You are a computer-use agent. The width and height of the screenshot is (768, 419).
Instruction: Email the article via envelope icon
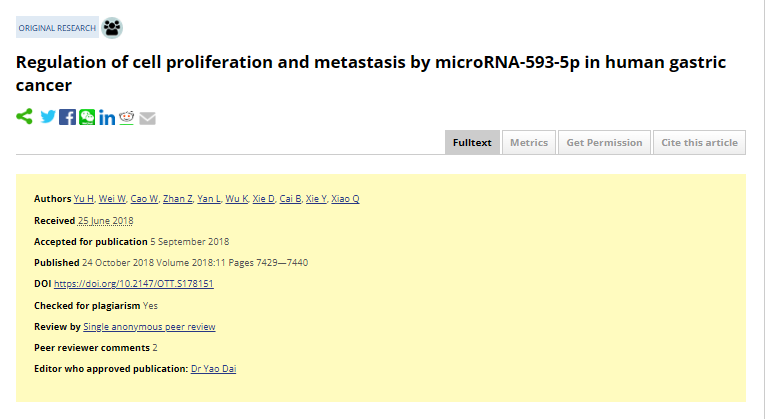[x=147, y=118]
